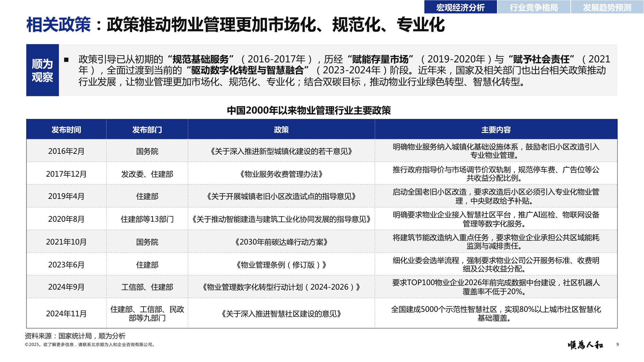Viewport: 644px width, 362px height.
Task: Click the table title 中国2000年以来物业管理行业主要政策
Action: tap(309, 110)
